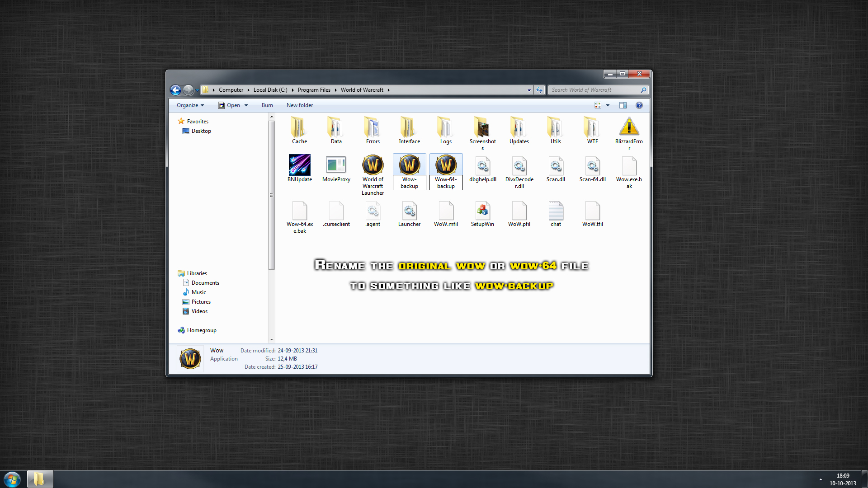The width and height of the screenshot is (868, 488).
Task: Select the BNUpdate application icon
Action: point(299,165)
